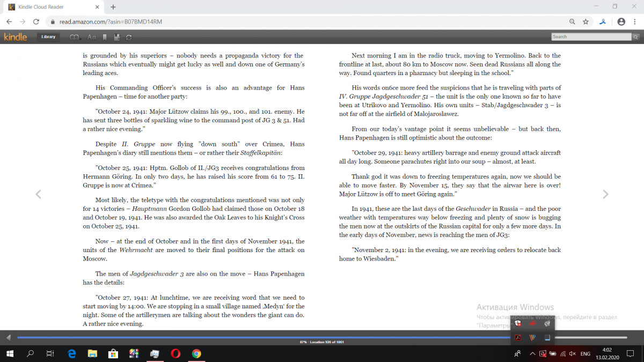Image resolution: width=644 pixels, height=362 pixels.
Task: Open Microsoft Store from the taskbar
Action: coord(113,353)
